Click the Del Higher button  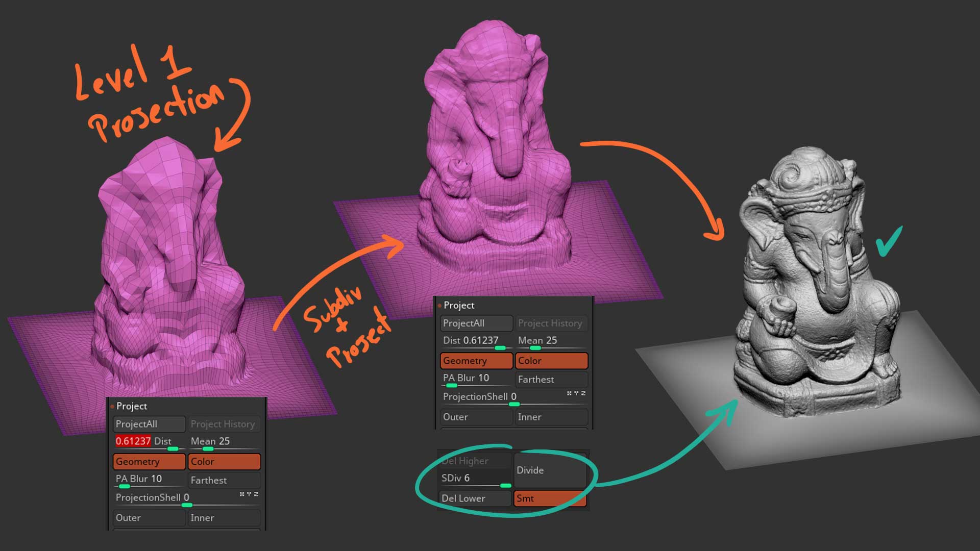tap(475, 461)
